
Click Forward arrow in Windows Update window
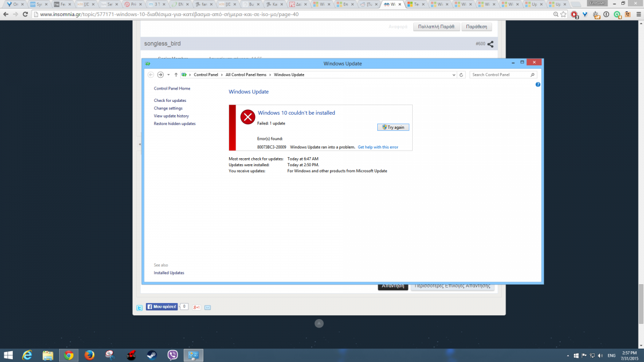tap(160, 75)
